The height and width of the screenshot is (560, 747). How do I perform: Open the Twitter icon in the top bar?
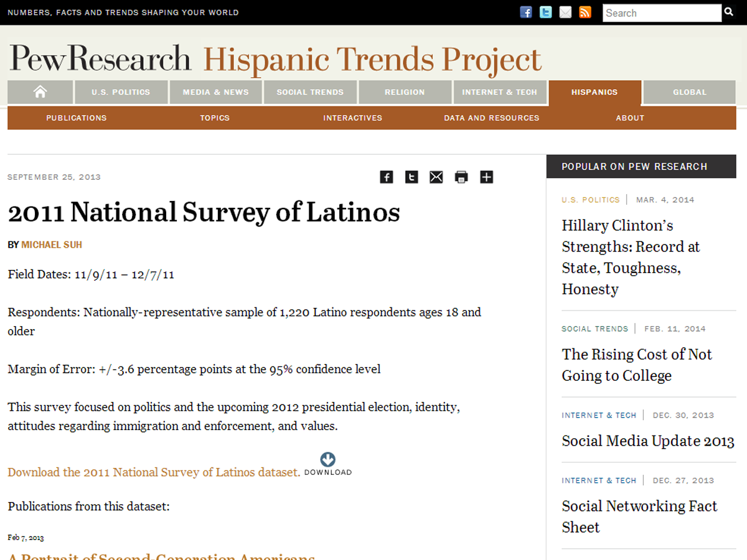tap(545, 12)
